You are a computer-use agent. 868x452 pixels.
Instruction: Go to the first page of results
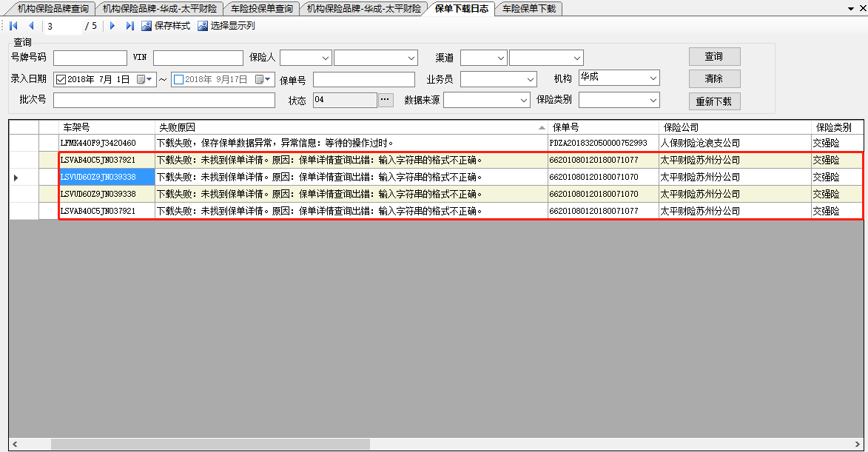14,25
